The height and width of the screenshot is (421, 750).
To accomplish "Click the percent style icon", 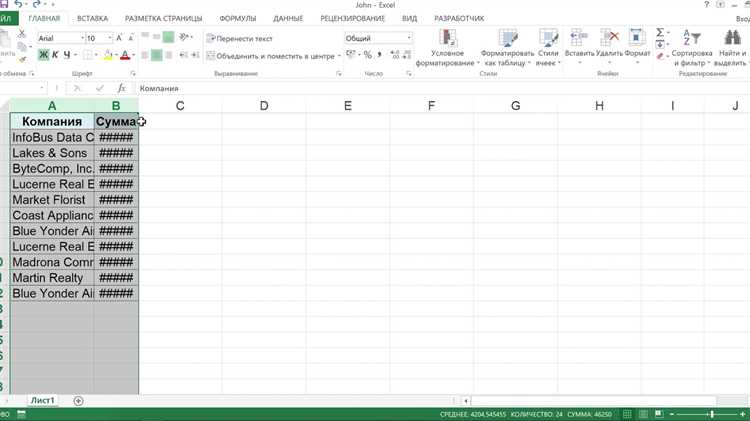I will click(x=367, y=55).
